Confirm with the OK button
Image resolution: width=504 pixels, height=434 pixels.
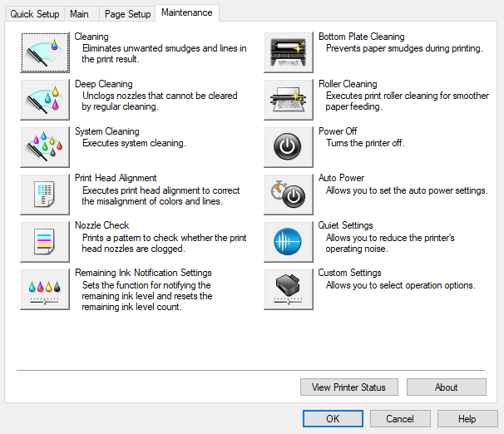click(x=333, y=419)
